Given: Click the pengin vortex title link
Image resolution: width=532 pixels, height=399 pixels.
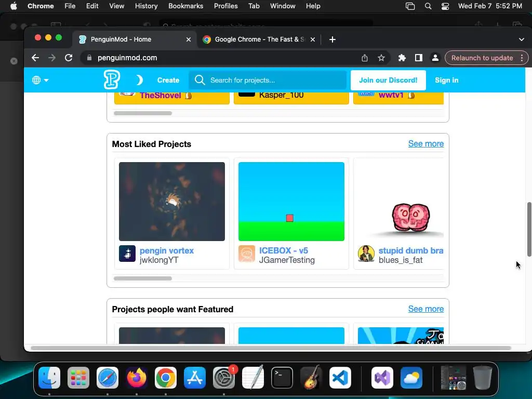Looking at the screenshot, I should point(167,250).
